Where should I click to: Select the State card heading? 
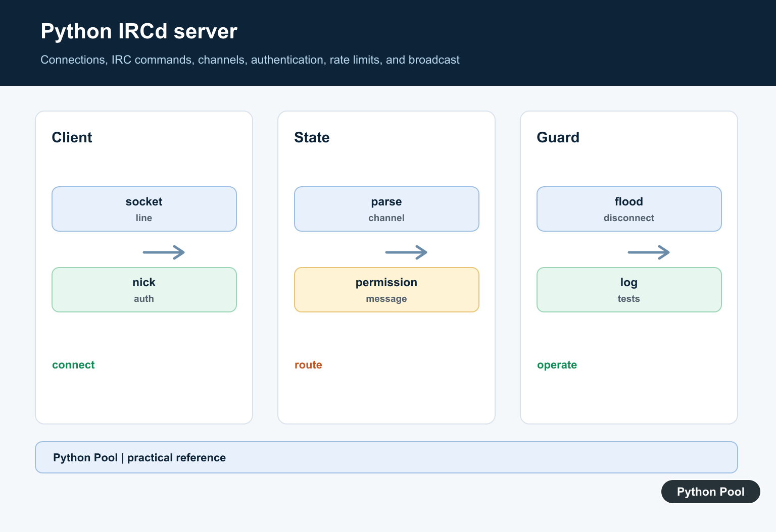coord(312,137)
